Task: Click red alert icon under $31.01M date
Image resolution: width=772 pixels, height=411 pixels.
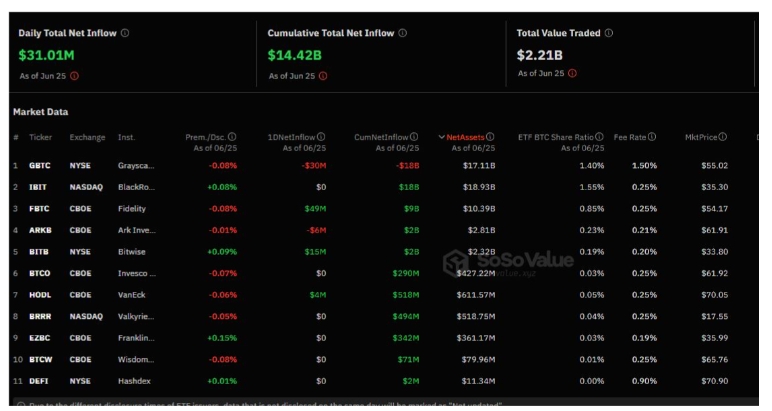Action: click(73, 75)
